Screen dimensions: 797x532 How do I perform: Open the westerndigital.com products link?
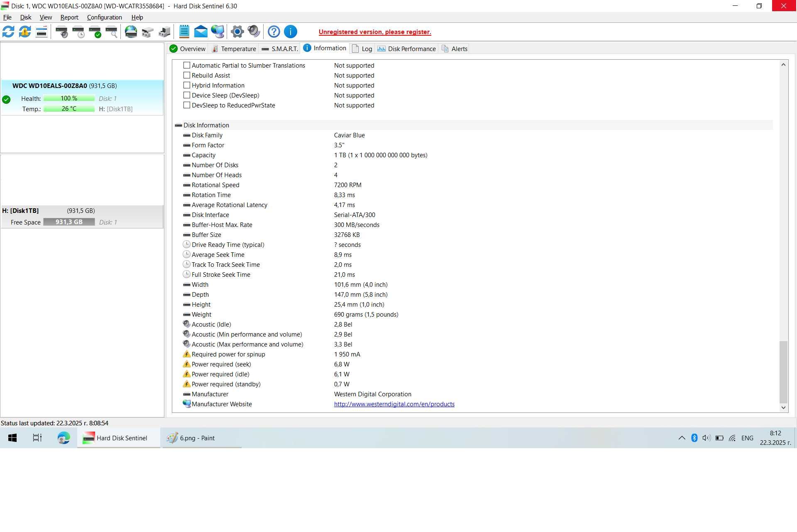pyautogui.click(x=394, y=404)
